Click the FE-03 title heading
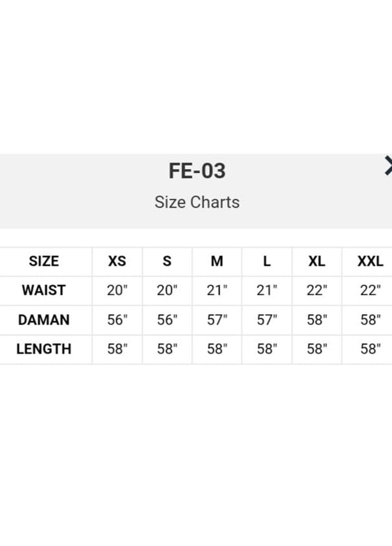 [x=197, y=171]
